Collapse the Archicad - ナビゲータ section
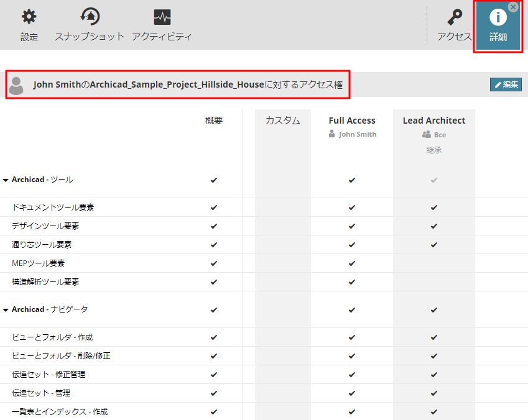Image resolution: width=528 pixels, height=420 pixels. (x=6, y=309)
